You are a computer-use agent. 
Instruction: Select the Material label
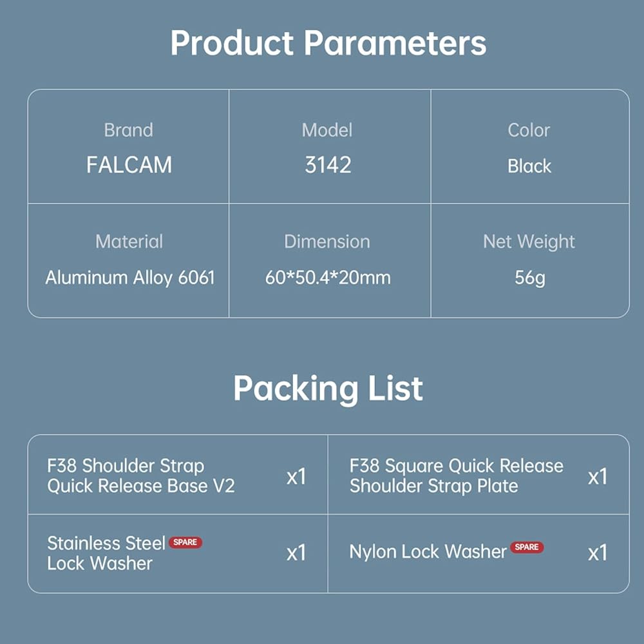[129, 241]
